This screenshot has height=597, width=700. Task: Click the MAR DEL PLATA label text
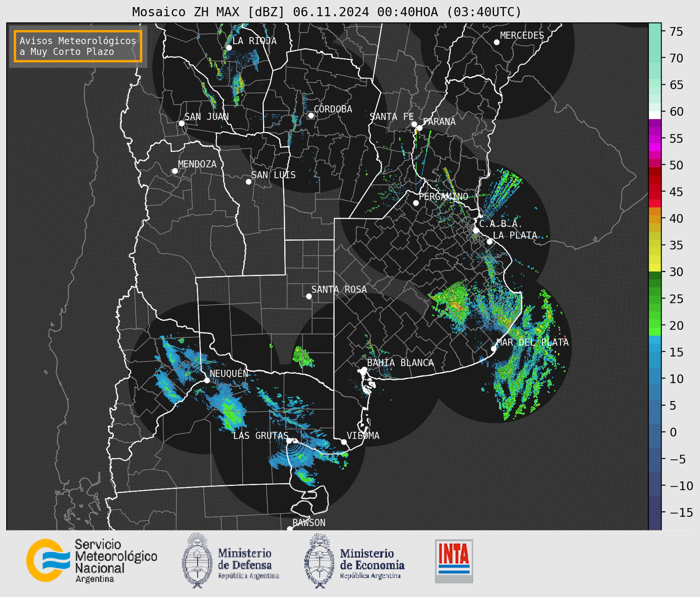[532, 343]
